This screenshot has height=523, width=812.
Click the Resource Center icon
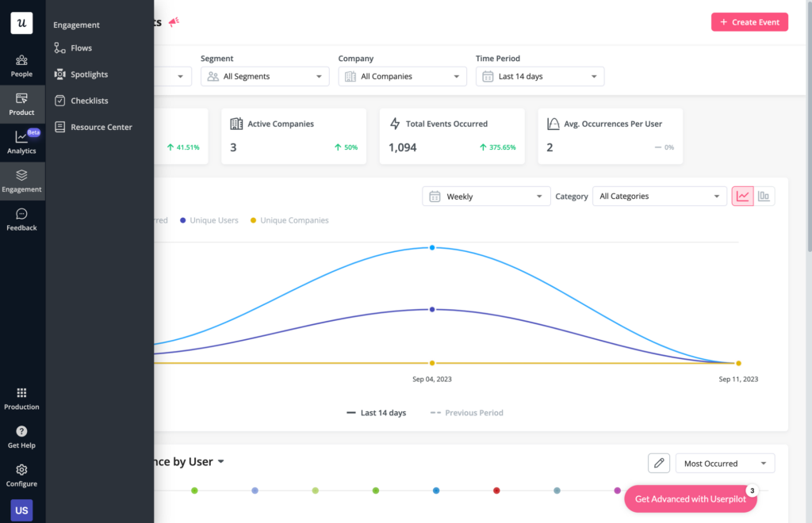click(59, 127)
